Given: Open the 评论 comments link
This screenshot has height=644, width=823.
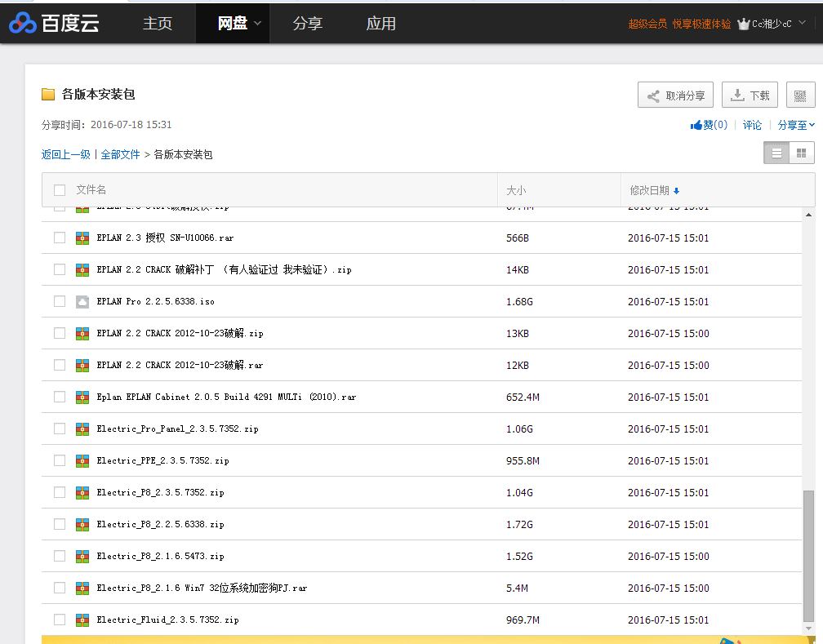Looking at the screenshot, I should click(752, 125).
